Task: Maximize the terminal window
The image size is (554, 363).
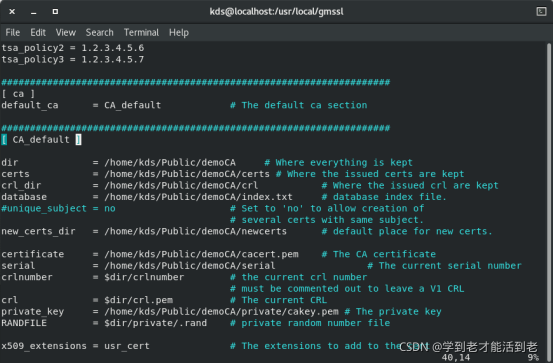Action: click(55, 12)
